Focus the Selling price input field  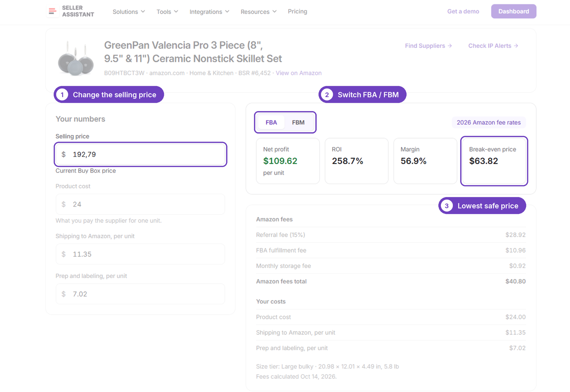(x=141, y=155)
